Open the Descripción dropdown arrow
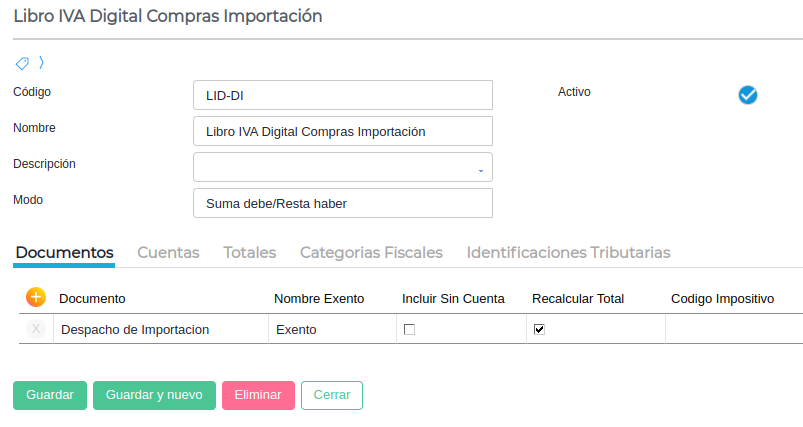Image resolution: width=803 pixels, height=427 pixels. click(480, 168)
